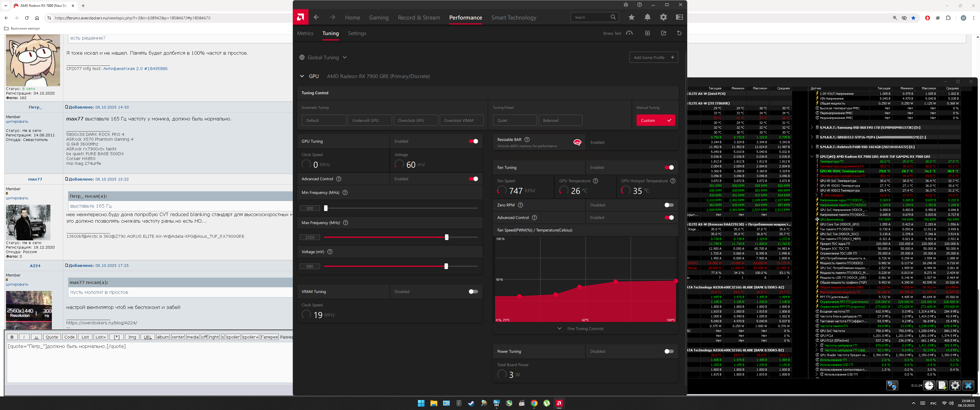Launch Steam from the taskbar
The height and width of the screenshot is (410, 980).
(471, 403)
